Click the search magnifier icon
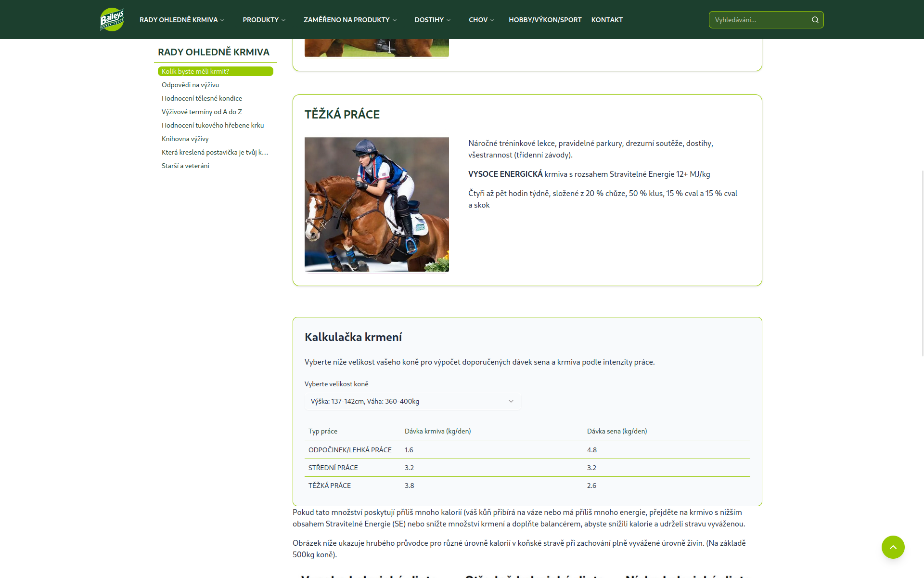This screenshot has width=924, height=578. click(815, 20)
